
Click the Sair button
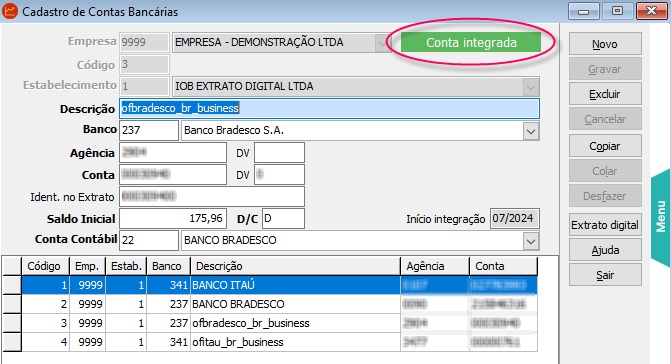point(605,275)
